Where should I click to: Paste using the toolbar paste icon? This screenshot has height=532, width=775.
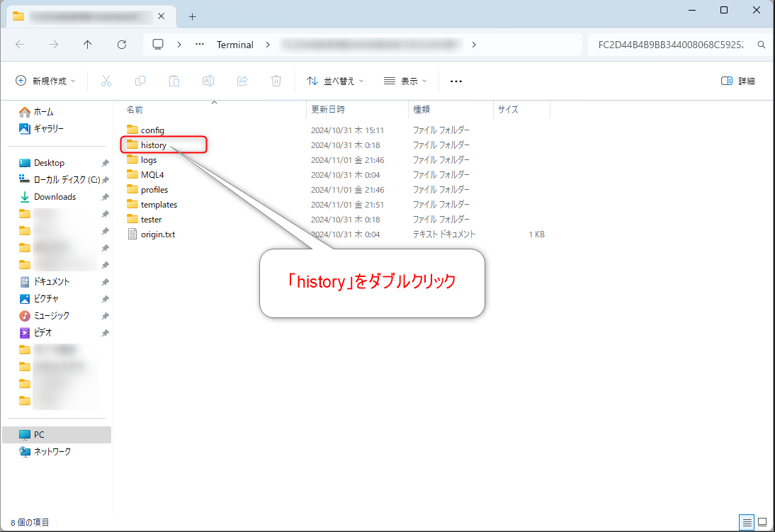click(174, 80)
